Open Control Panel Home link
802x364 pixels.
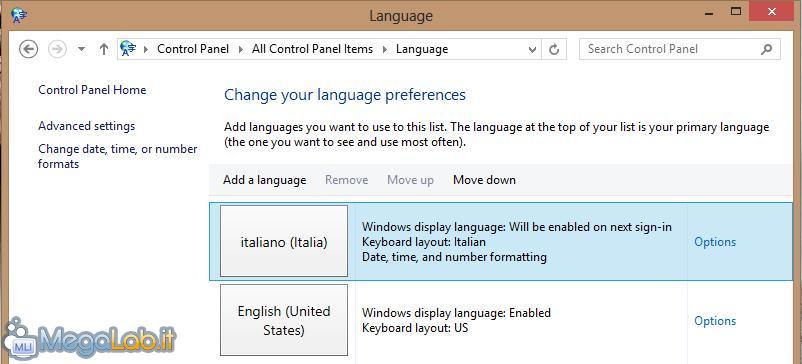[x=92, y=90]
